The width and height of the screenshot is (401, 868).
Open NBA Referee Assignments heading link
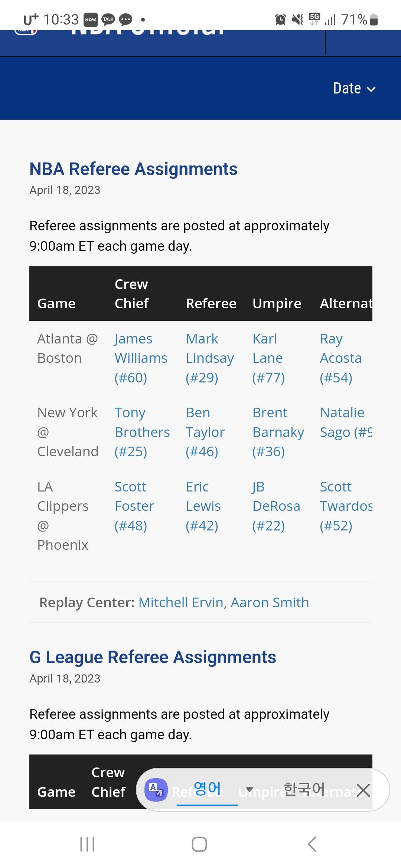tap(133, 169)
